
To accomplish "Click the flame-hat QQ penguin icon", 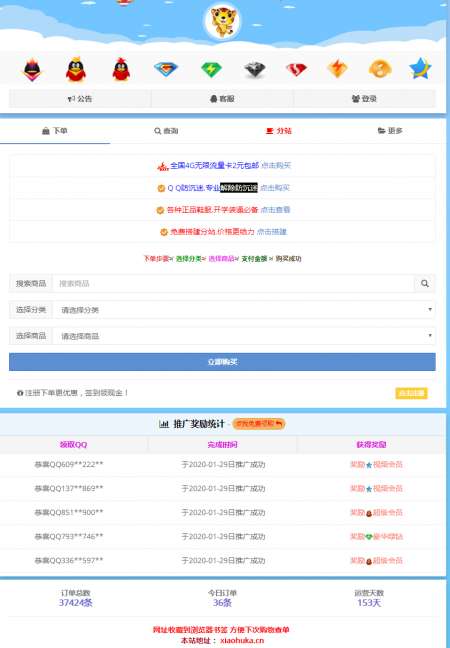I will click(x=32, y=70).
